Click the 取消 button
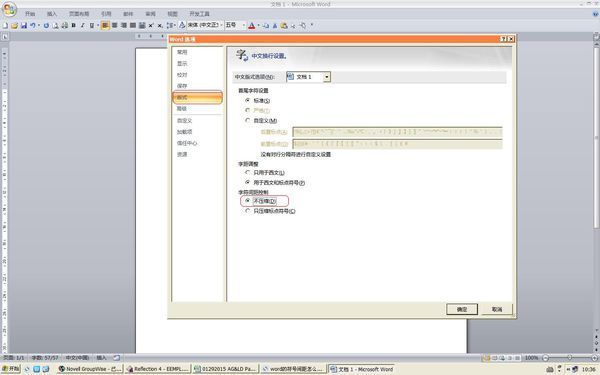Screen dimensions: 600x375 pos(497,309)
